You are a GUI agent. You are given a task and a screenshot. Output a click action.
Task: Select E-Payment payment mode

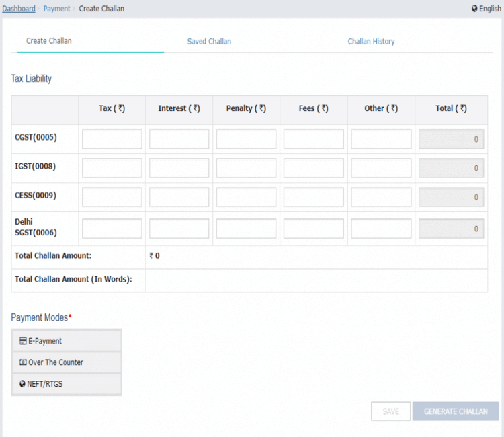[67, 341]
